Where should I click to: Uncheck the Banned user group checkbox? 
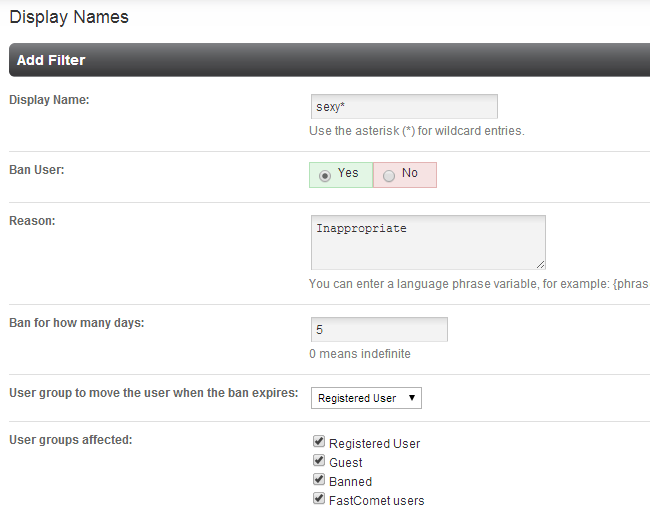pos(319,480)
